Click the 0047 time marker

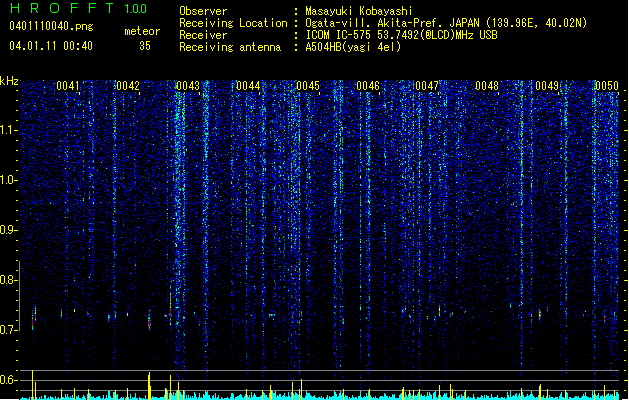[x=427, y=86]
